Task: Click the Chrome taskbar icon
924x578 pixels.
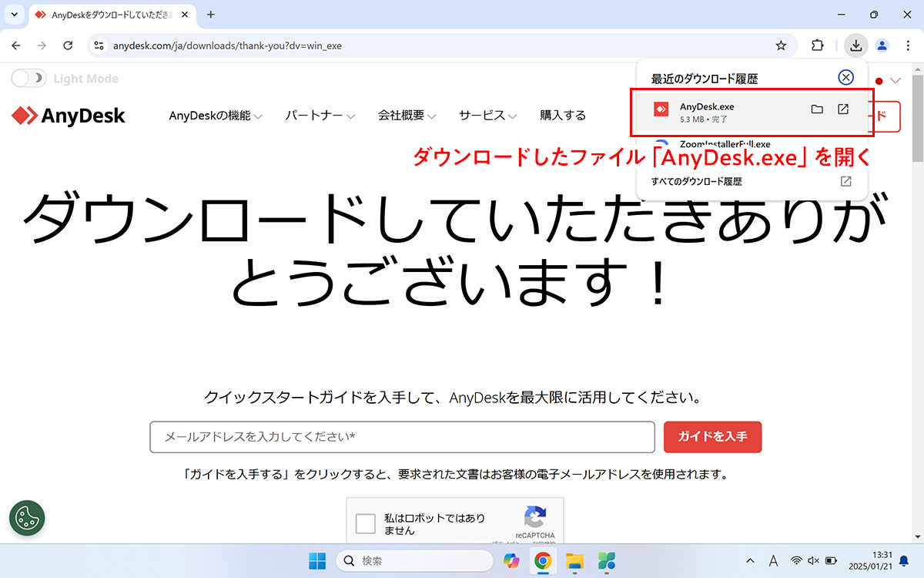Action: [x=543, y=560]
